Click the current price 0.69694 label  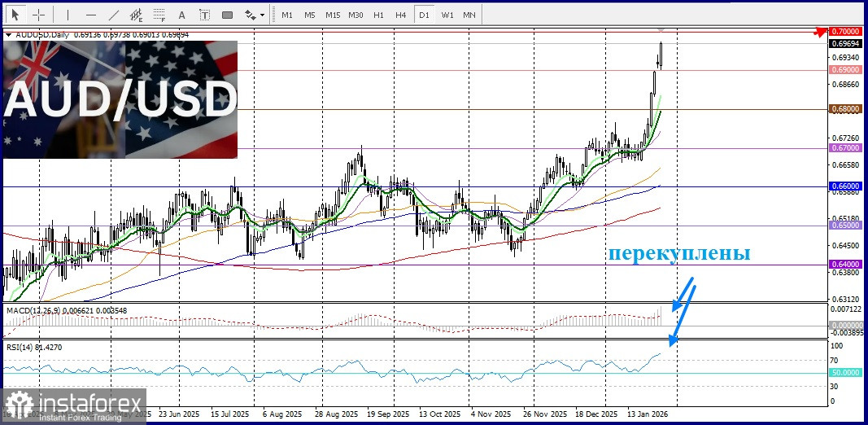pyautogui.click(x=844, y=42)
